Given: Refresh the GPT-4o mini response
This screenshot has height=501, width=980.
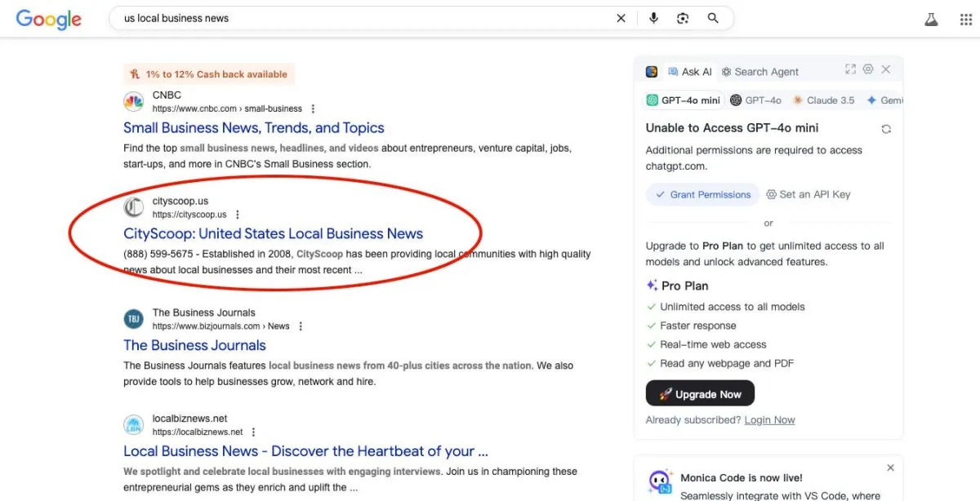Looking at the screenshot, I should coord(886,129).
